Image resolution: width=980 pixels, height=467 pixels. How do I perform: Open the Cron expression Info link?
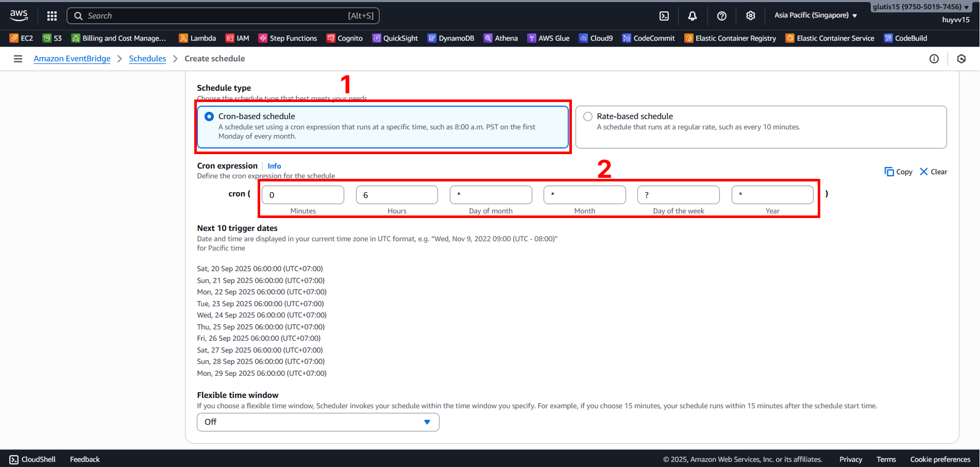(274, 166)
